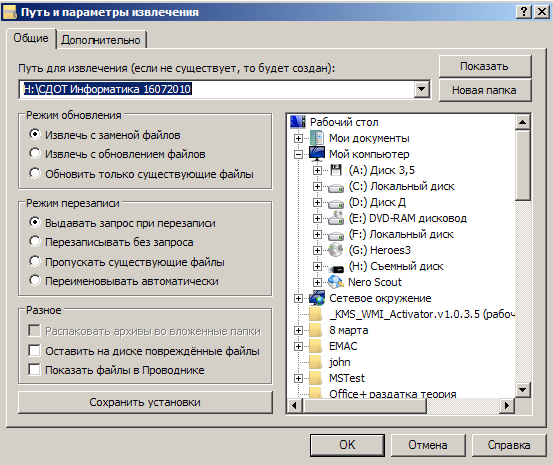
Task: Expand the 8 марта folder node
Action: coord(298,330)
